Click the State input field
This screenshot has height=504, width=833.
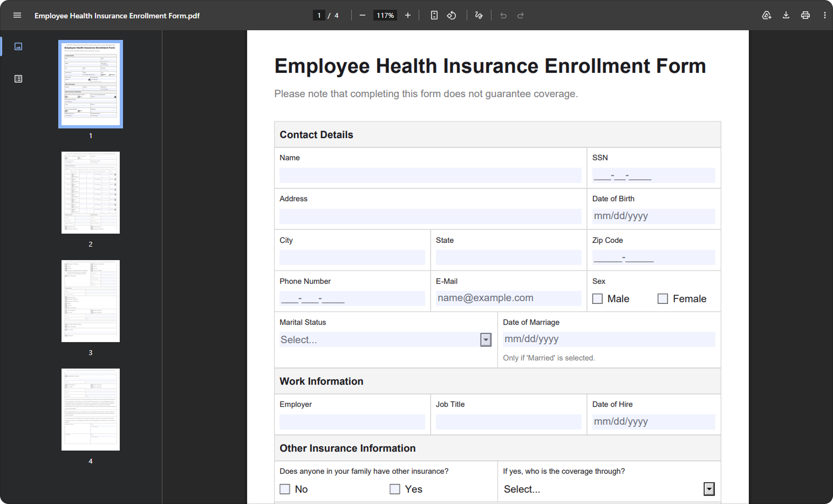pos(509,257)
